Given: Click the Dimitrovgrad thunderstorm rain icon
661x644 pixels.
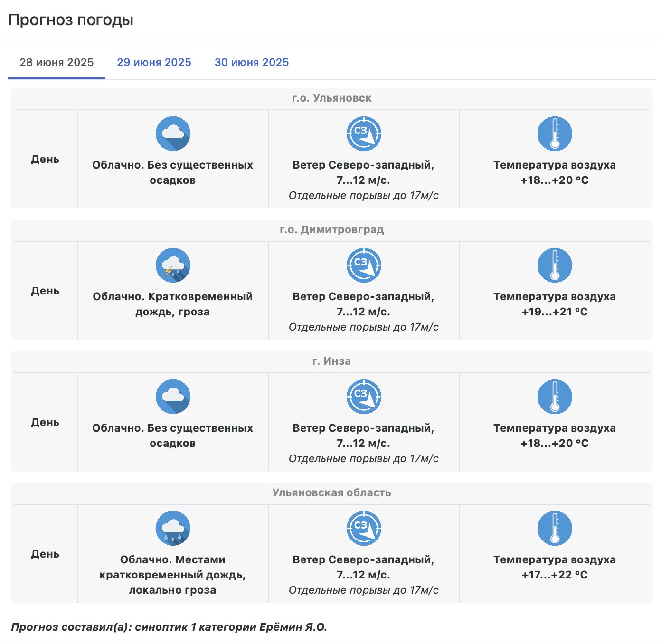Looking at the screenshot, I should tap(173, 265).
